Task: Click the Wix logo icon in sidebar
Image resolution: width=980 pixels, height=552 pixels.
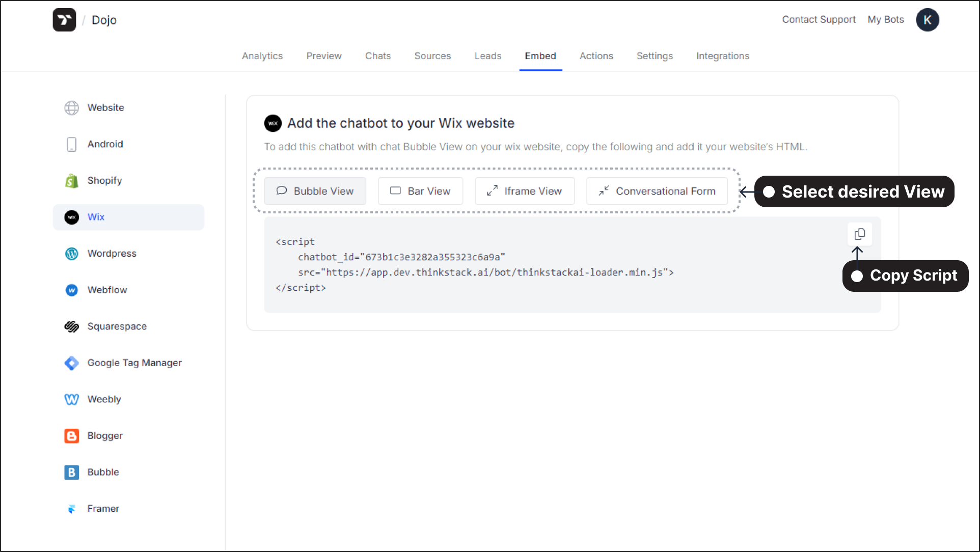Action: pyautogui.click(x=72, y=217)
